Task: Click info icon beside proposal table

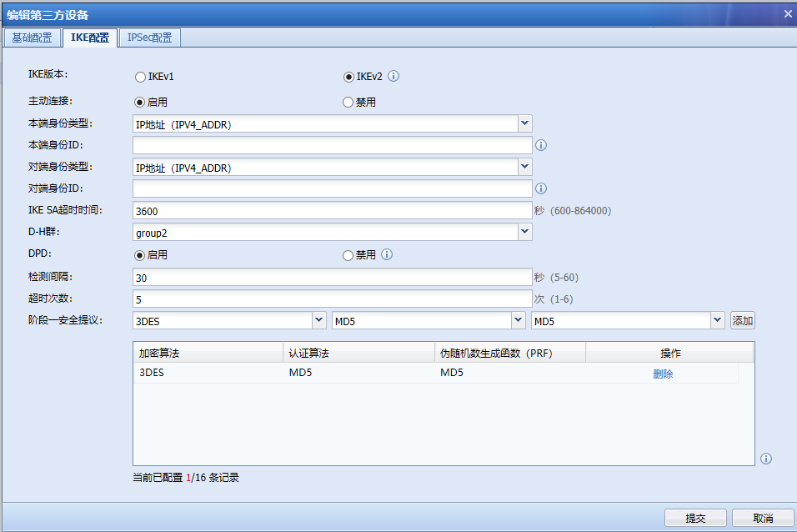Action: pyautogui.click(x=766, y=459)
